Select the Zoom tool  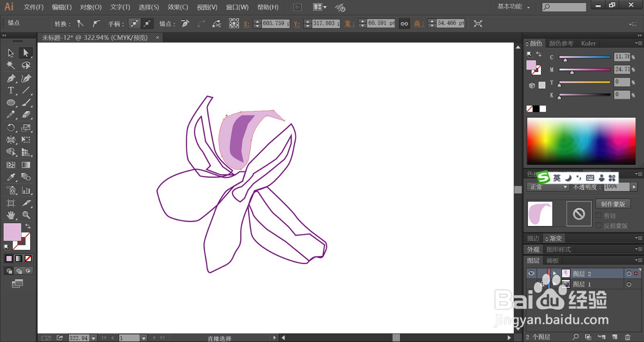pos(26,215)
